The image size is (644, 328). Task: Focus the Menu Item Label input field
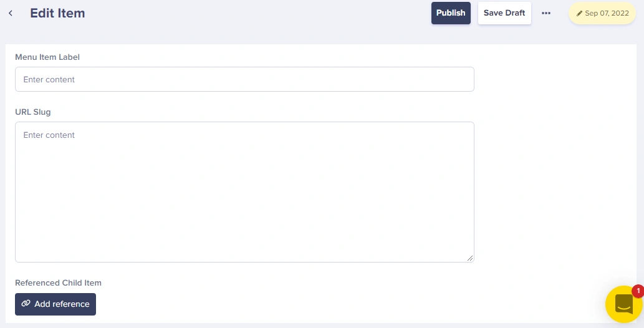tap(244, 79)
